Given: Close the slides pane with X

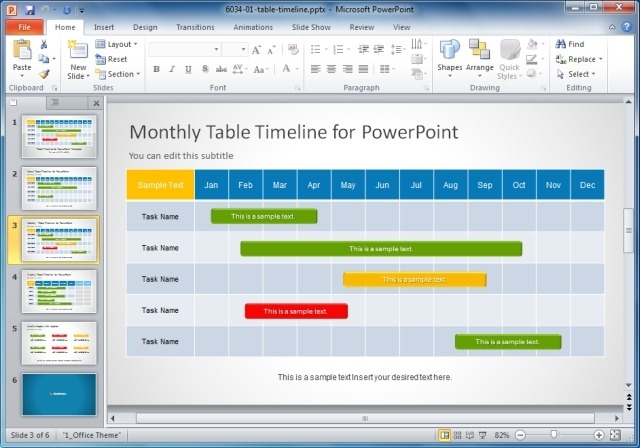Looking at the screenshot, I should [96, 103].
